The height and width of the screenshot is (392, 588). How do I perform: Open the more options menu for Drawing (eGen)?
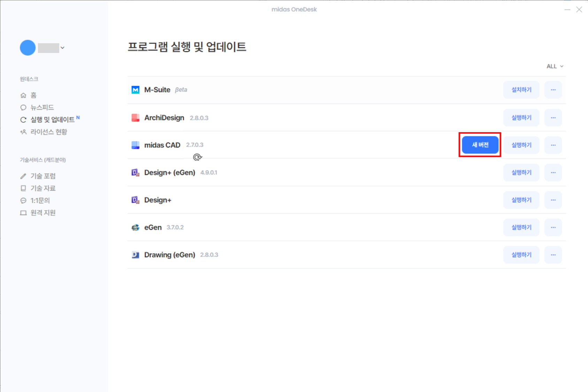pos(553,255)
